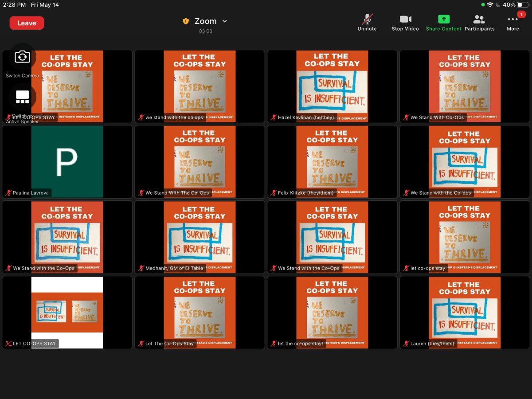Select Paulina Lavrova's video tile

(67, 161)
